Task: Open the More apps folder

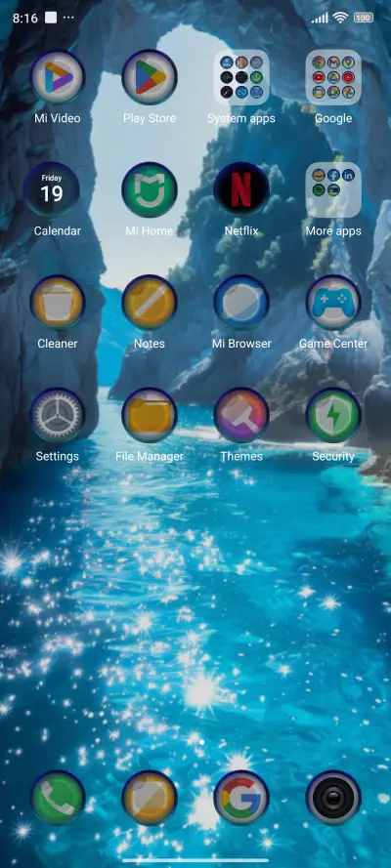Action: (333, 189)
